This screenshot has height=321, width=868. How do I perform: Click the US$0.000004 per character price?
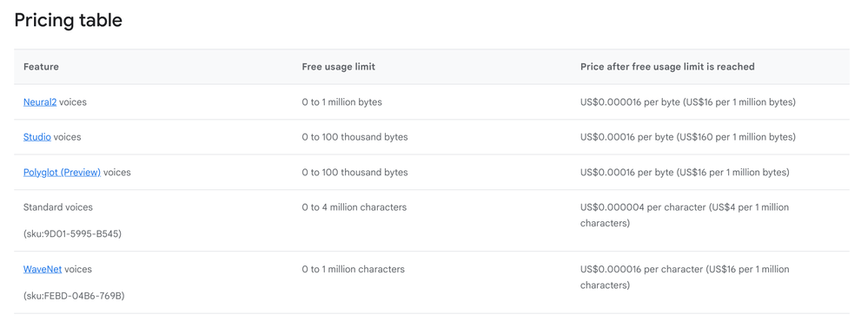coord(685,215)
